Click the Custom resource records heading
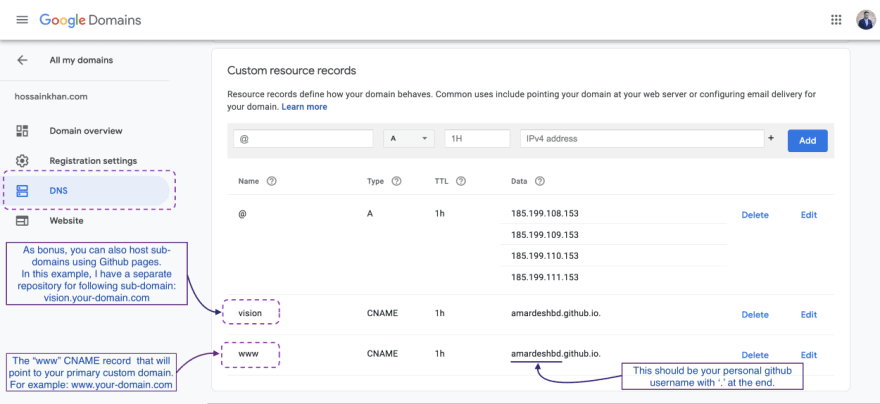This screenshot has width=880, height=404. 291,71
